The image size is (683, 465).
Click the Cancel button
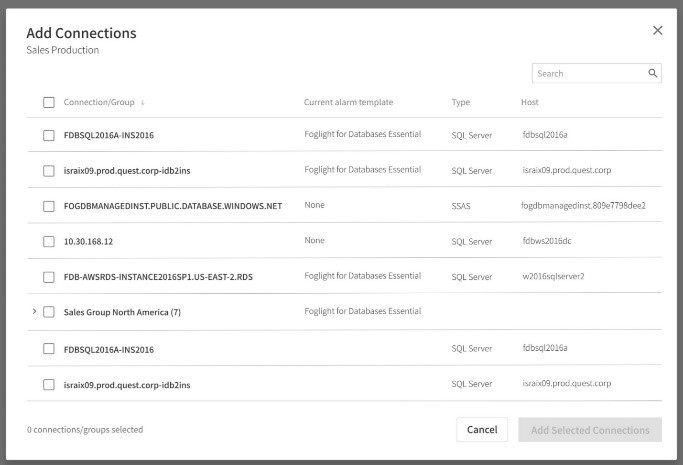[482, 430]
